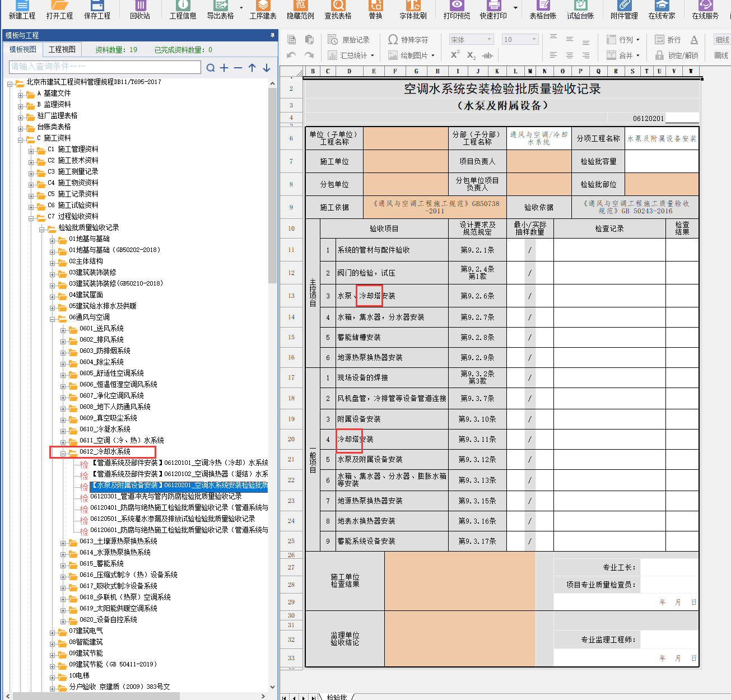Collapse the 0612_冷却水系统 node

63,453
